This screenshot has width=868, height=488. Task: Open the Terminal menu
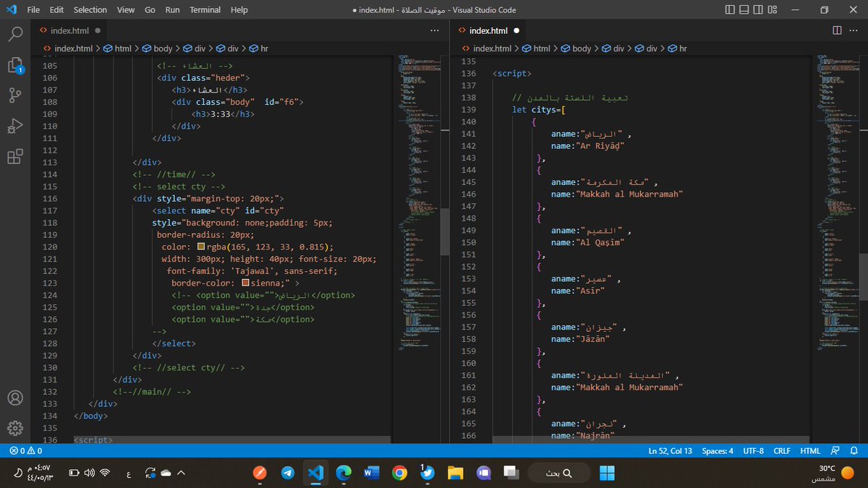coord(205,10)
